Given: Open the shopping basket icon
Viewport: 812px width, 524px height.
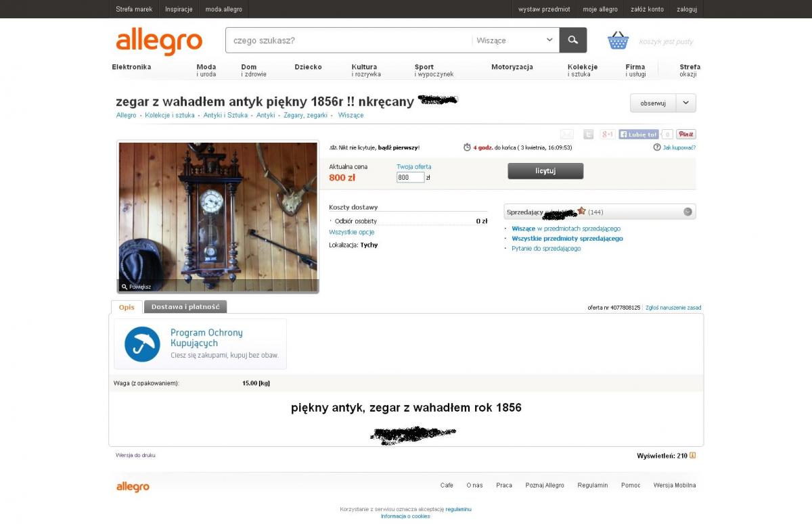Looking at the screenshot, I should click(618, 41).
